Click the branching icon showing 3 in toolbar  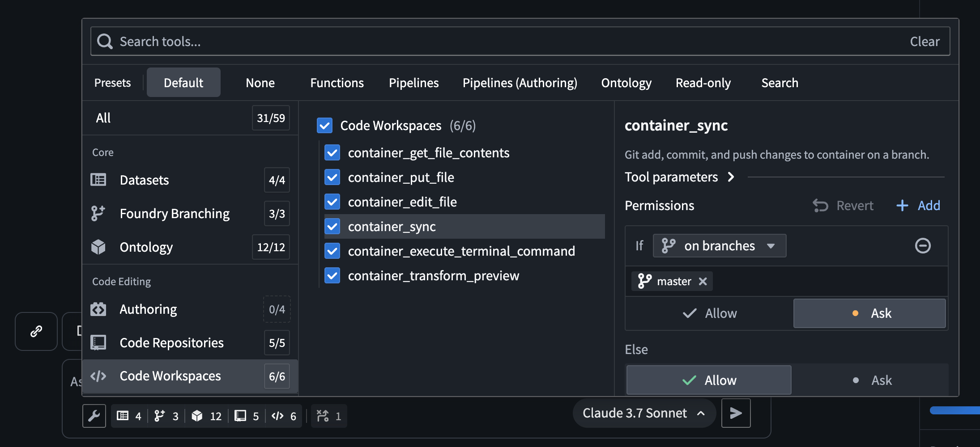(160, 415)
